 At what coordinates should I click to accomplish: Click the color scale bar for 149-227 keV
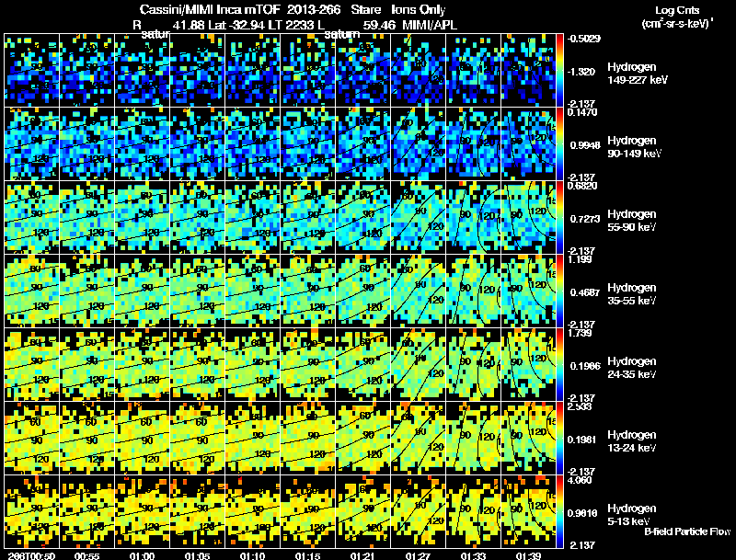point(559,71)
